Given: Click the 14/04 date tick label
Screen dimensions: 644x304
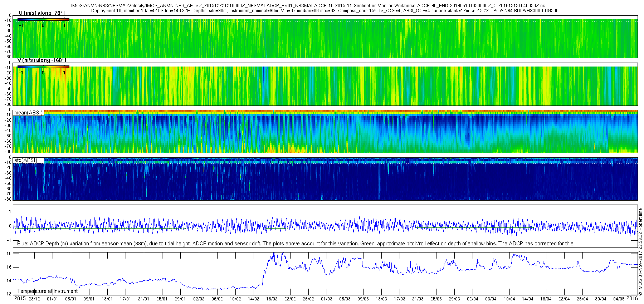Looking at the screenshot, I should (x=528, y=299).
